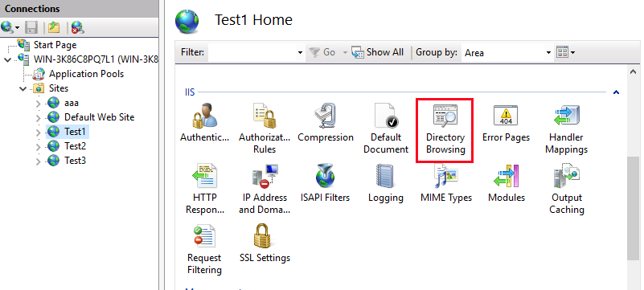Viewport: 644px width, 290px height.
Task: Open the Error Pages feature
Action: coord(506,123)
